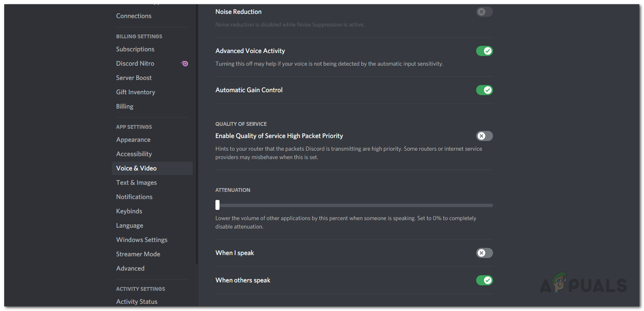Select Server Boost in sidebar
This screenshot has width=644, height=311.
pyautogui.click(x=134, y=78)
